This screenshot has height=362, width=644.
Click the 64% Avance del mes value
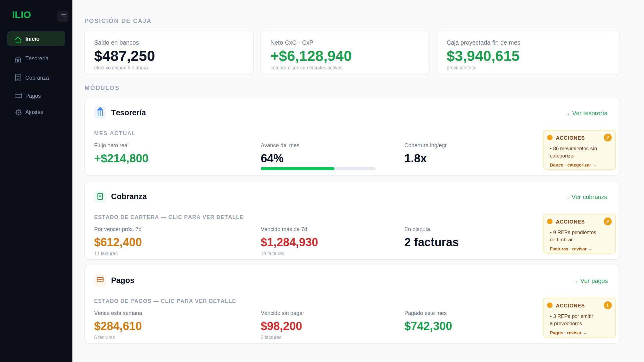(272, 158)
